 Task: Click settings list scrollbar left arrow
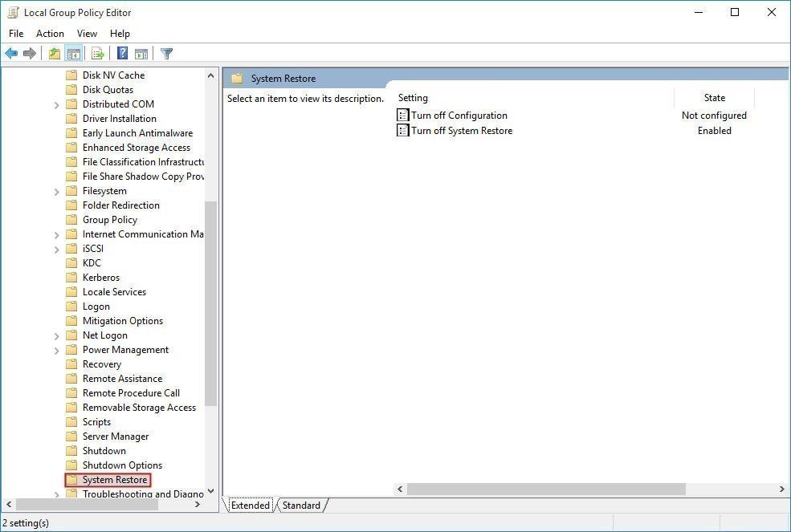[x=400, y=489]
